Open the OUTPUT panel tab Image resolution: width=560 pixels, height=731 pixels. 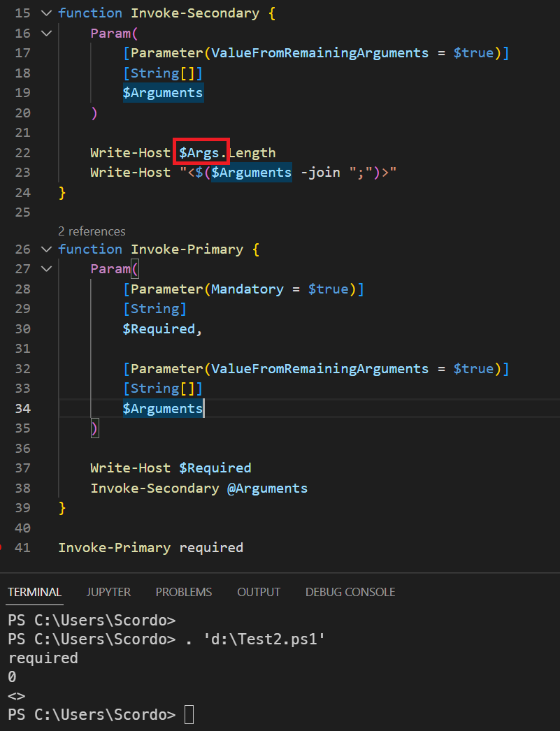point(259,592)
